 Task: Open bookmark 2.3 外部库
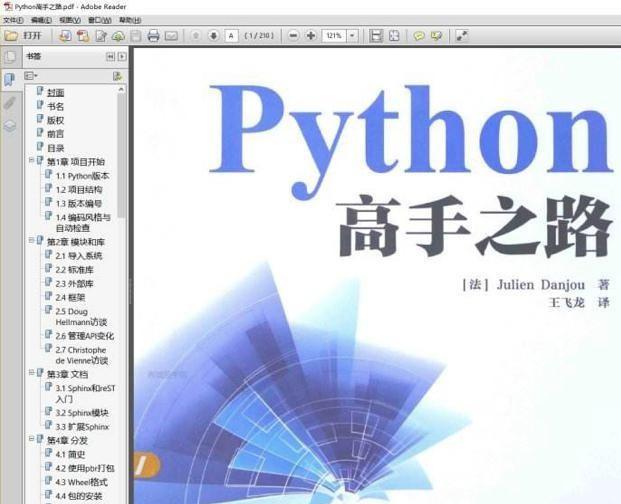(74, 283)
